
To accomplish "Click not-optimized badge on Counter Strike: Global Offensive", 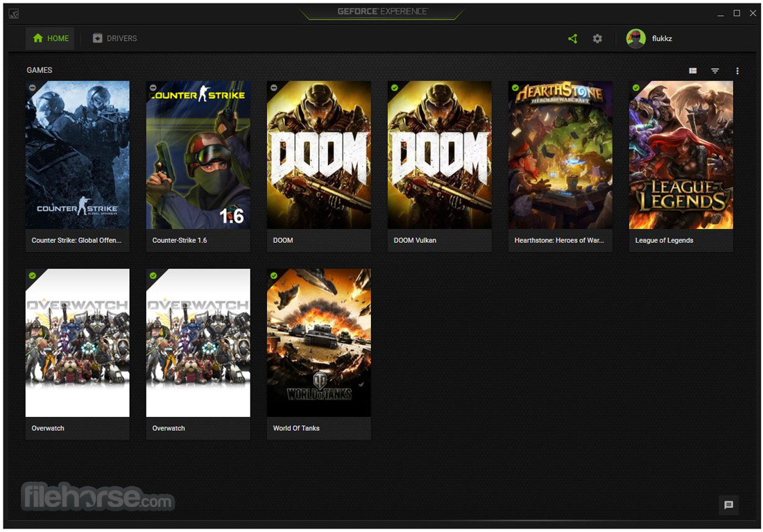I will [x=33, y=87].
